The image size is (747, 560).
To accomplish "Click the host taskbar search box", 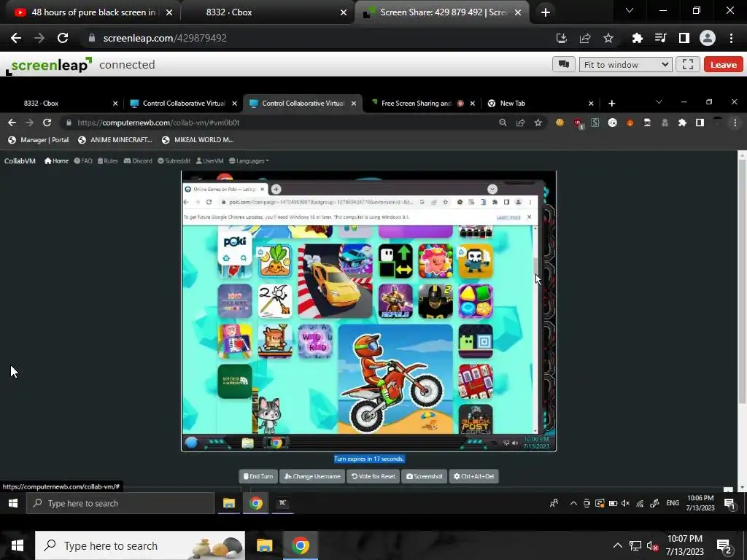I will point(140,545).
